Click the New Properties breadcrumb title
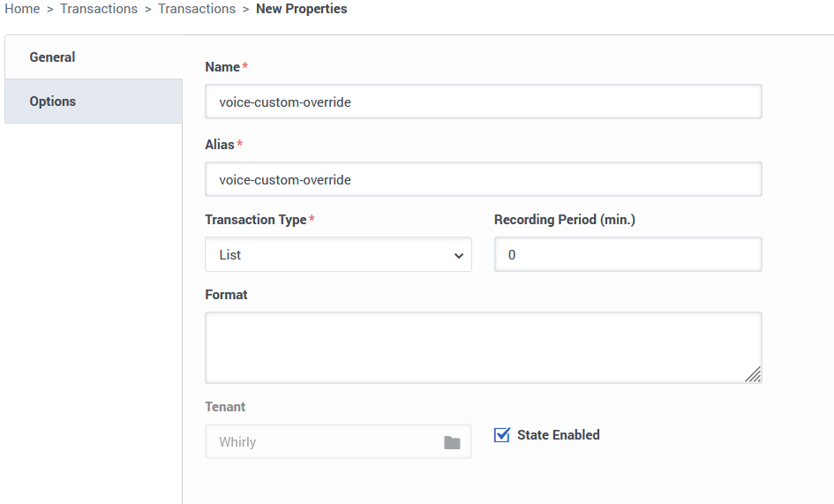The width and height of the screenshot is (834, 504). tap(301, 9)
